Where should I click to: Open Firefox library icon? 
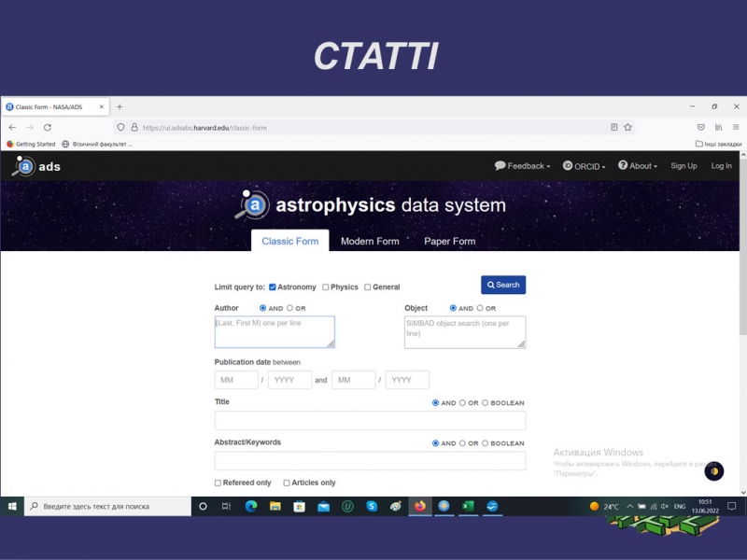pyautogui.click(x=718, y=127)
